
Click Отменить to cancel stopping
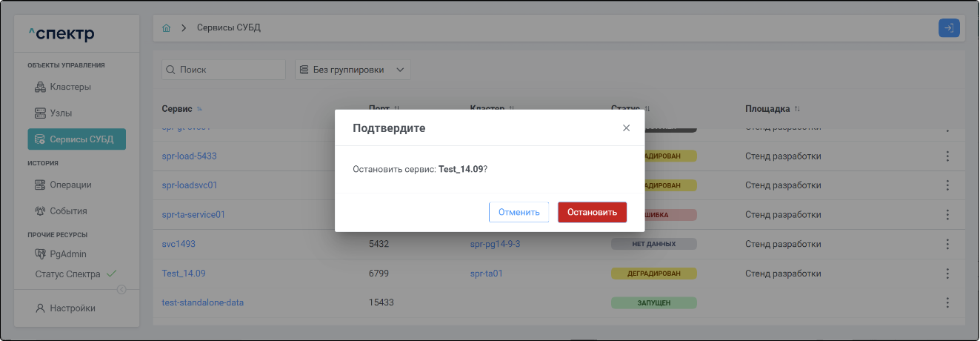[519, 212]
